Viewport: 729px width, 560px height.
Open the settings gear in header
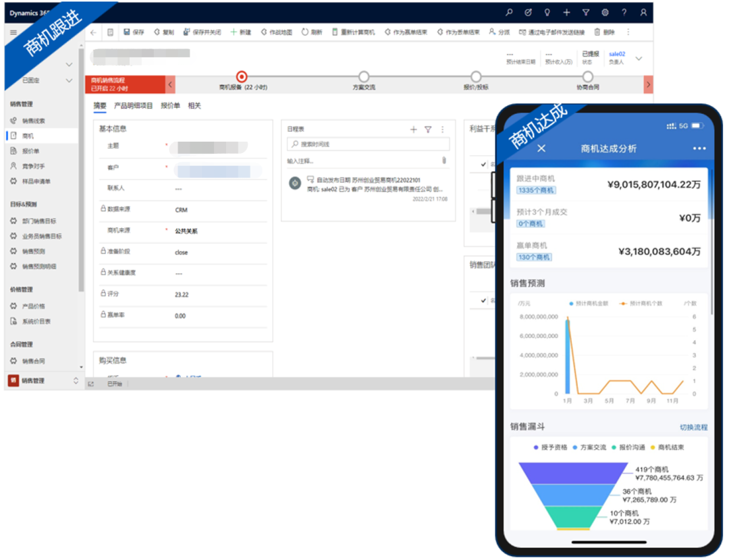605,13
